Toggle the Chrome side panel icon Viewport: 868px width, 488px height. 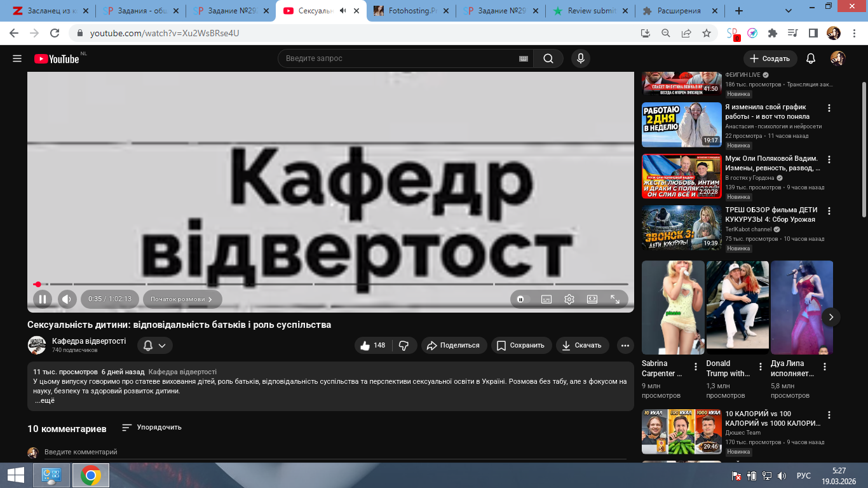coord(813,33)
